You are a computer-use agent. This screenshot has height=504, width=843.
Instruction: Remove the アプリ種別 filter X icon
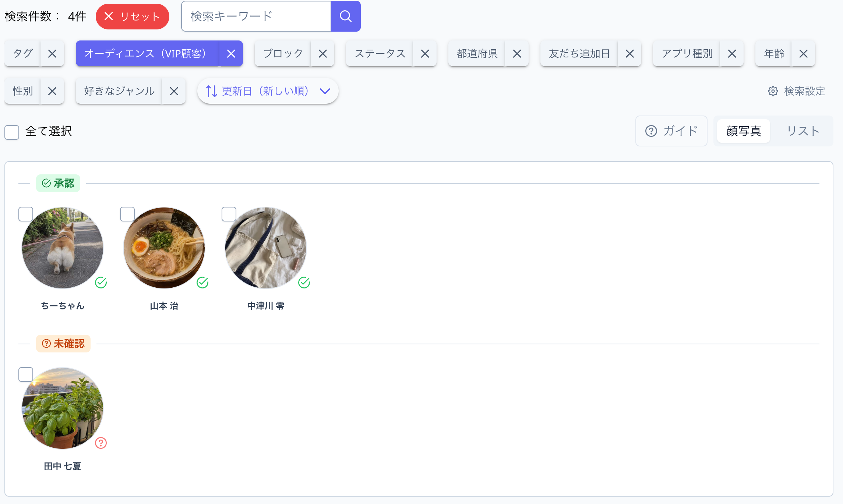coord(732,54)
